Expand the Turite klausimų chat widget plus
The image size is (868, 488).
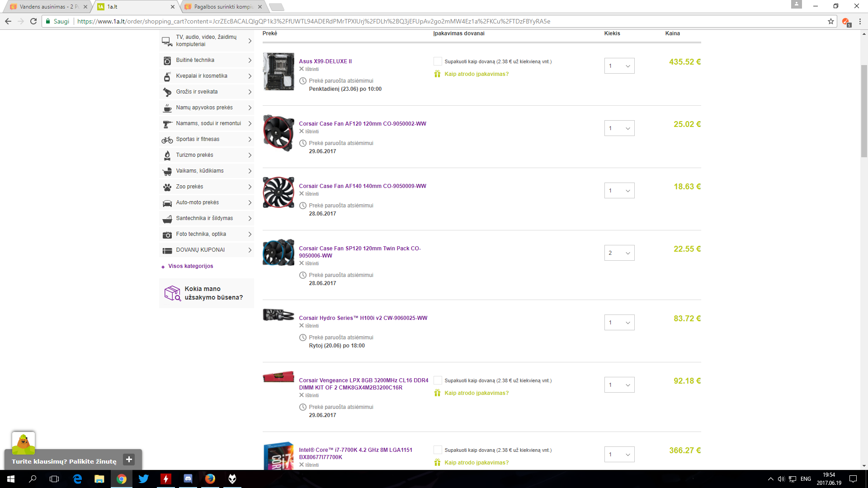pos(129,460)
